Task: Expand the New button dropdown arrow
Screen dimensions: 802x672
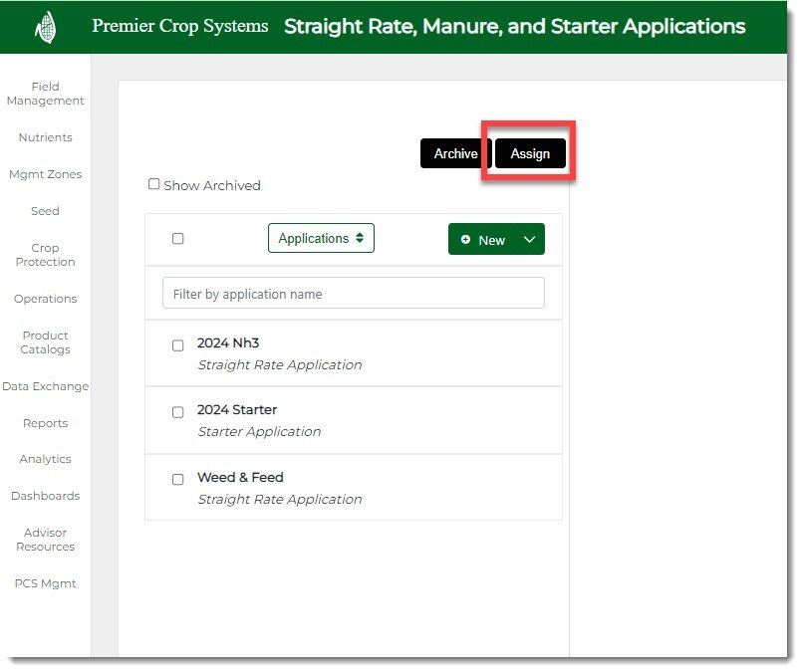Action: pos(530,240)
